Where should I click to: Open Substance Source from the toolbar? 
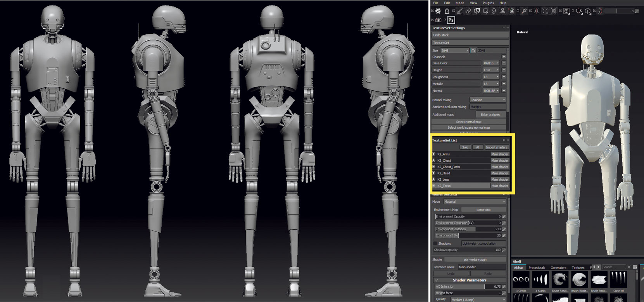[438, 11]
